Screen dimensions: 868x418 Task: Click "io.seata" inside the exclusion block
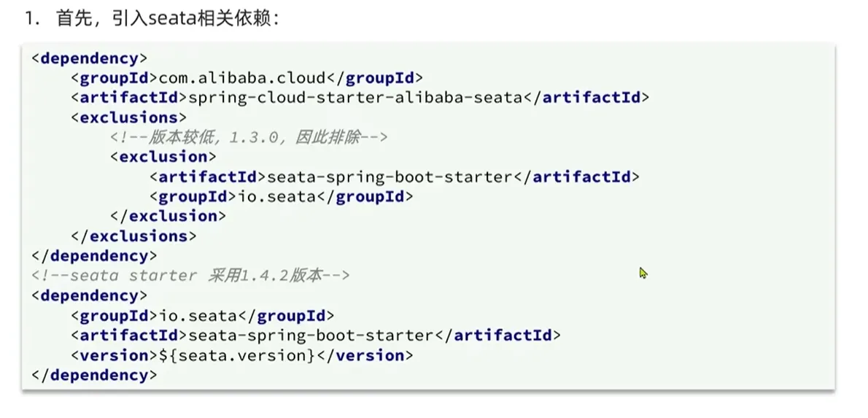(x=277, y=196)
